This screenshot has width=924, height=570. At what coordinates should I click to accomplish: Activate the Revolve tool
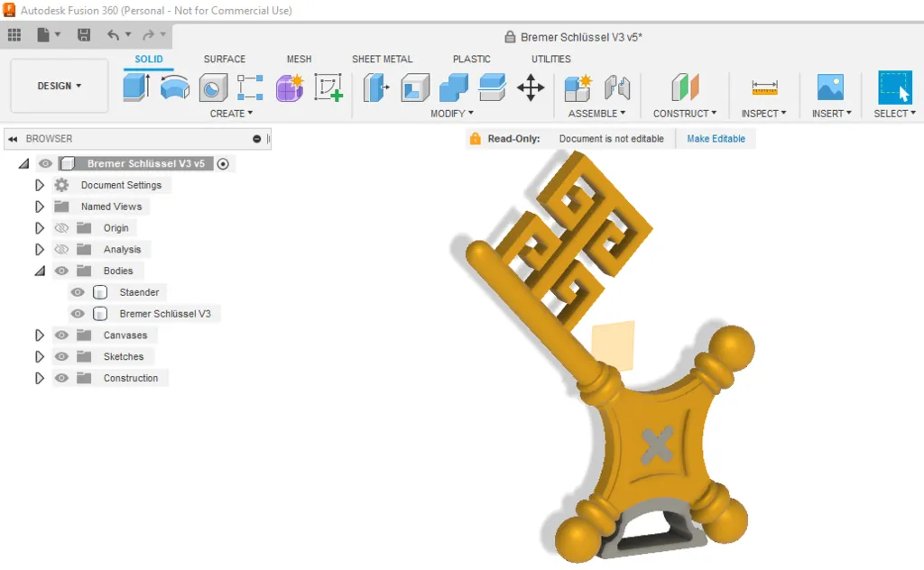[x=175, y=87]
